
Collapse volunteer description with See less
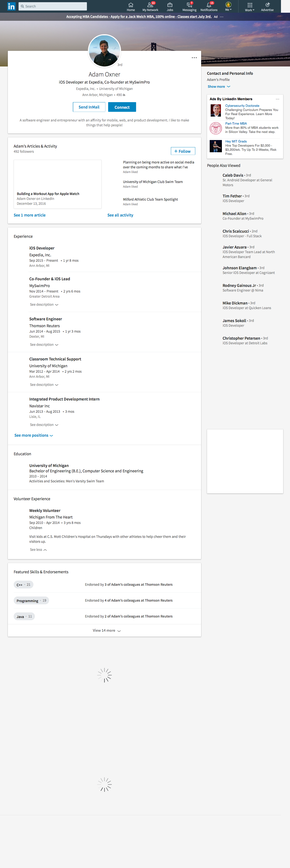tap(38, 550)
